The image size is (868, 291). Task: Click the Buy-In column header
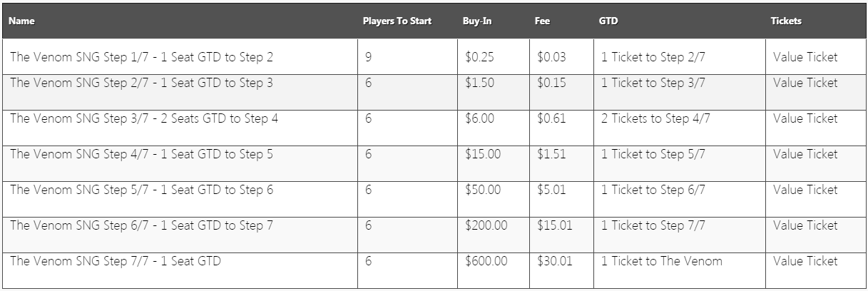coord(476,21)
